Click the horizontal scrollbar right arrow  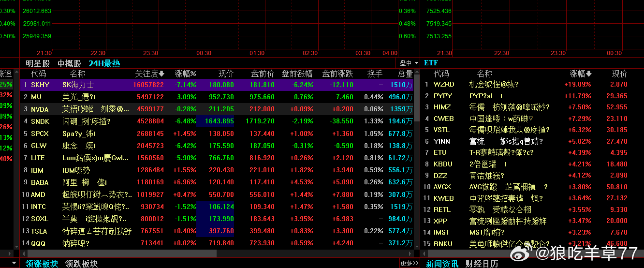pos(410,253)
